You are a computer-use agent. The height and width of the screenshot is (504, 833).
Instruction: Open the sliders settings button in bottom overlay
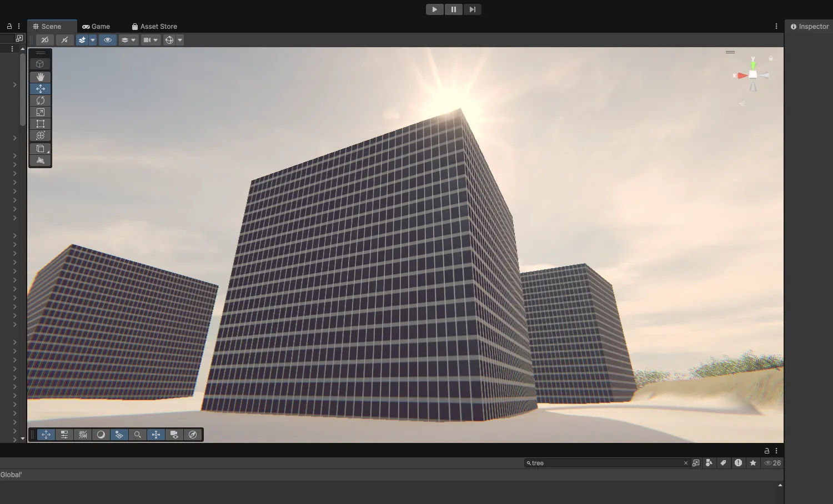tap(64, 435)
